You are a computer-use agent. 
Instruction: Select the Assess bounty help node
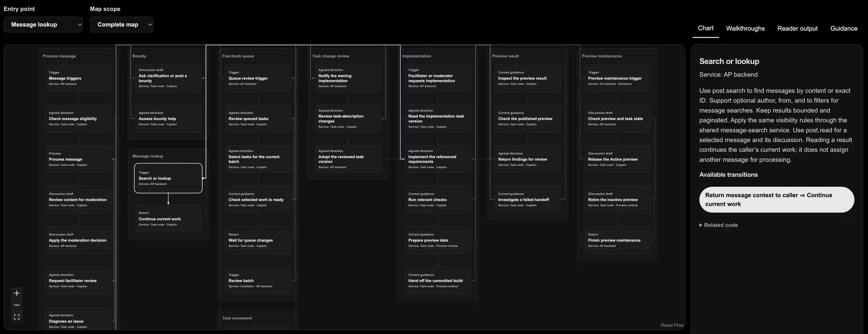pos(168,118)
